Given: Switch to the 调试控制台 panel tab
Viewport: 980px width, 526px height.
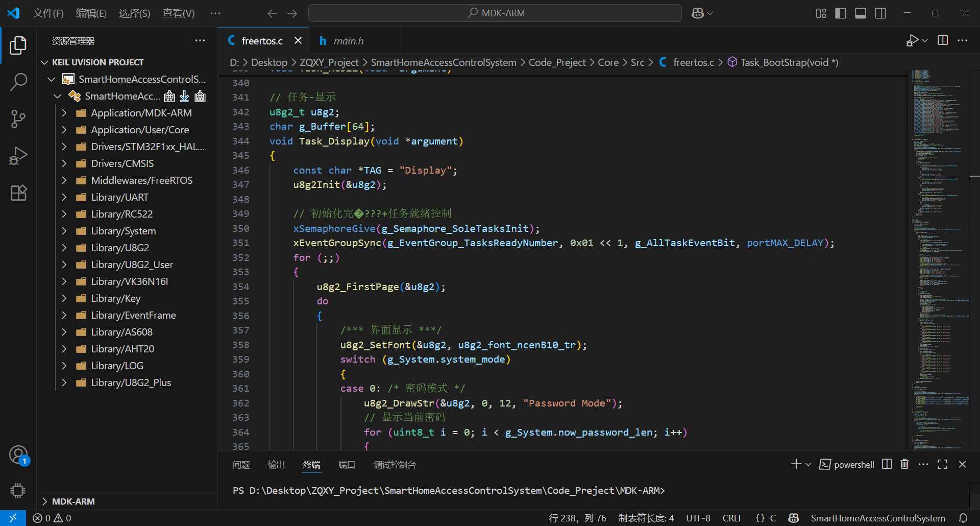Looking at the screenshot, I should tap(395, 465).
